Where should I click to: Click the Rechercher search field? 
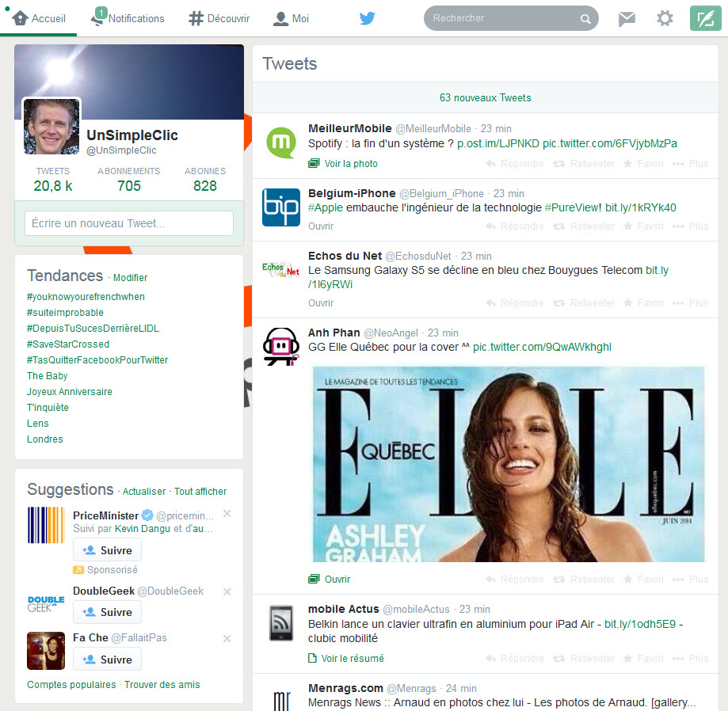point(511,18)
